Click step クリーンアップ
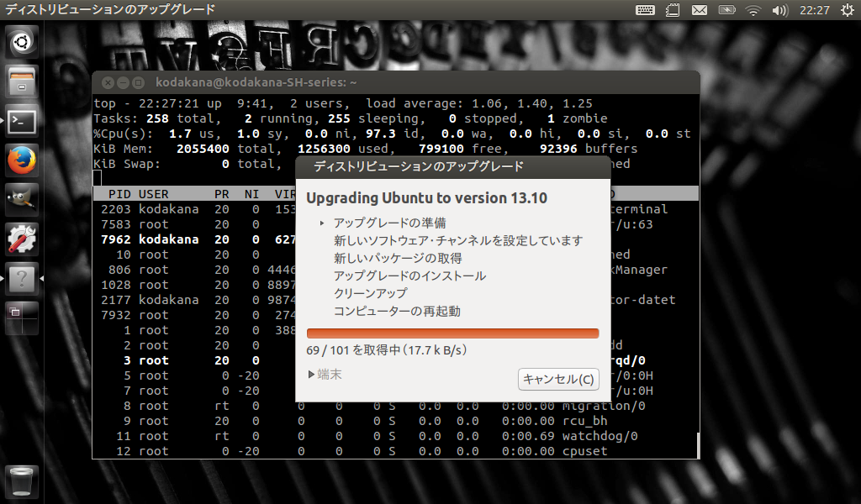861x504 pixels. (x=371, y=293)
